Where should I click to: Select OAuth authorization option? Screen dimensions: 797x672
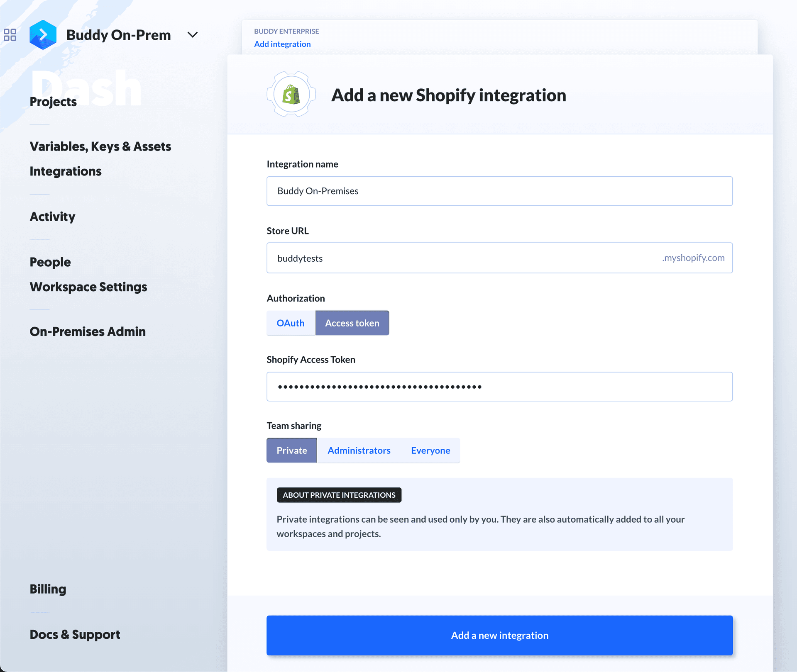point(291,323)
